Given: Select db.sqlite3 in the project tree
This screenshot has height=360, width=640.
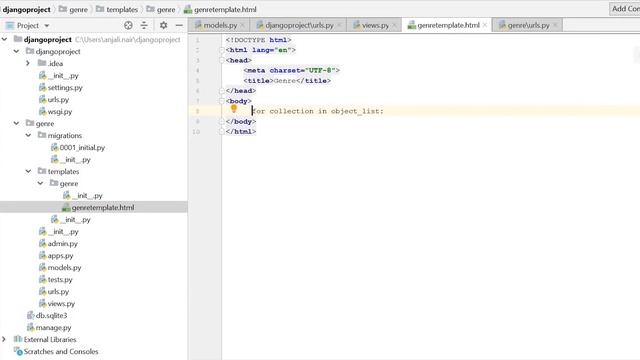Looking at the screenshot, I should pyautogui.click(x=51, y=316).
